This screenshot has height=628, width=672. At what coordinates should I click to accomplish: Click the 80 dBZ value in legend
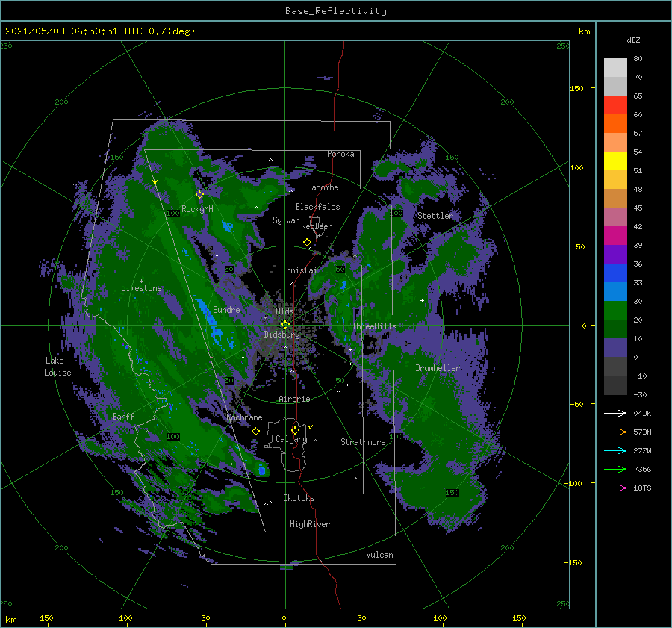pos(638,59)
